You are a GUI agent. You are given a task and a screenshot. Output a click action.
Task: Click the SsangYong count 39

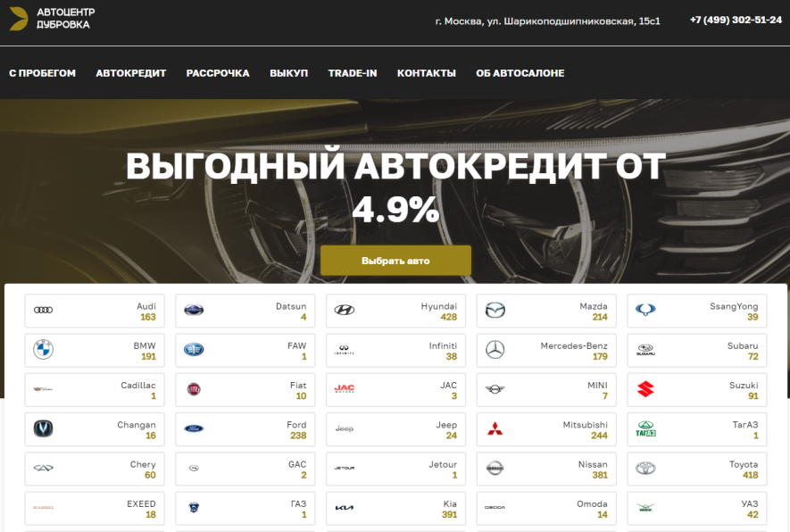click(753, 317)
